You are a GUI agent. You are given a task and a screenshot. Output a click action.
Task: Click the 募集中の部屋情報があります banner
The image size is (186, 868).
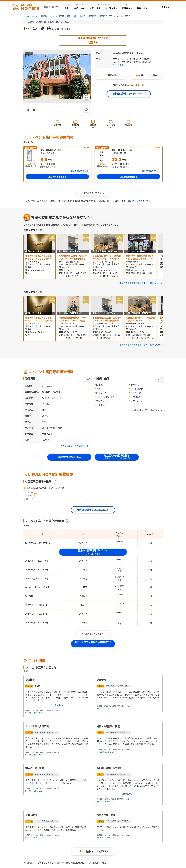(93, 41)
